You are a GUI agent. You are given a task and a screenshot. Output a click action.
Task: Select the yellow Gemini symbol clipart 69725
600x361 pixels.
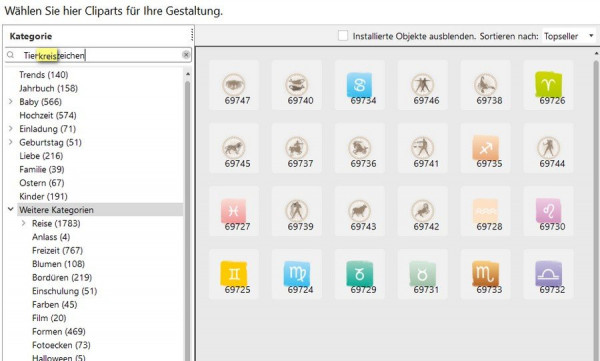[x=234, y=274]
